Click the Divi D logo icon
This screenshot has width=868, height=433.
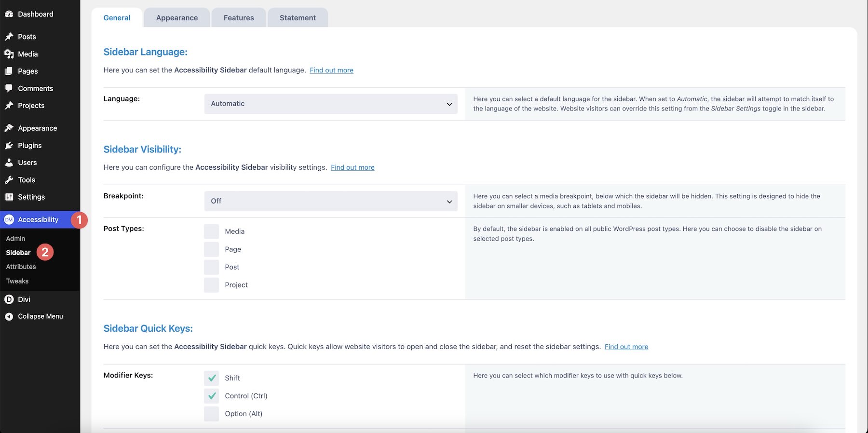coord(9,299)
